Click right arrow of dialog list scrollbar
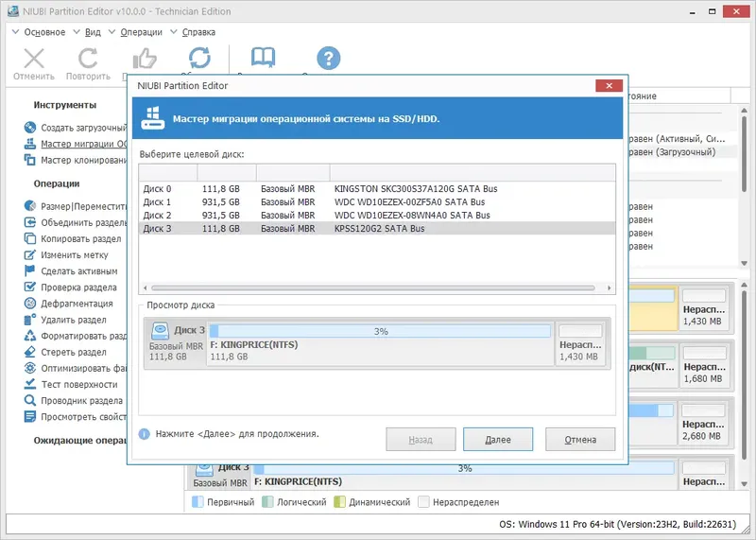The width and height of the screenshot is (756, 540). [x=610, y=288]
